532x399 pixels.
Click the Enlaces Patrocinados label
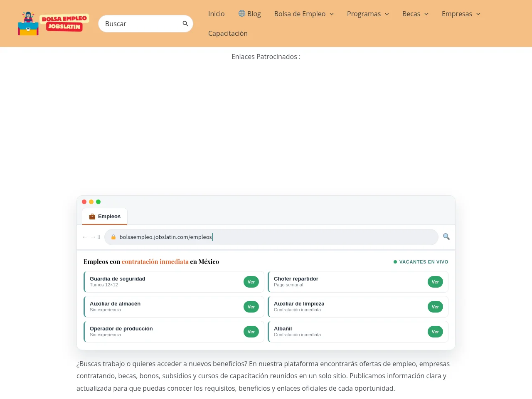pos(266,57)
